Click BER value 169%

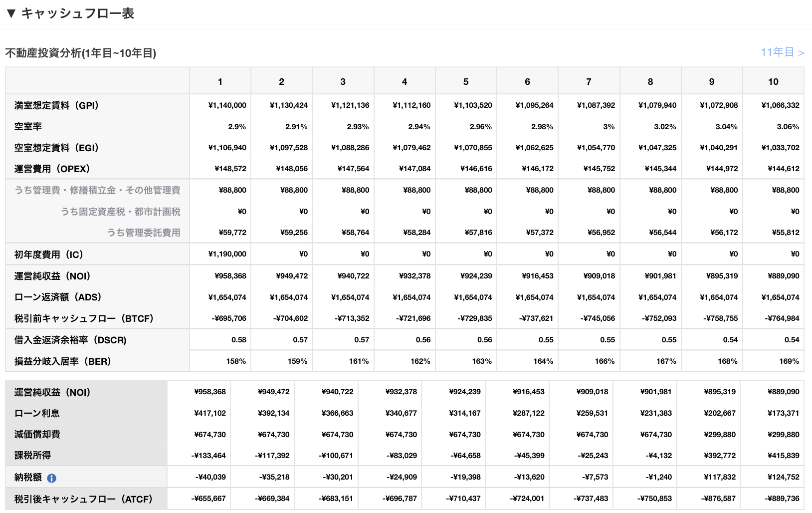[x=789, y=361]
